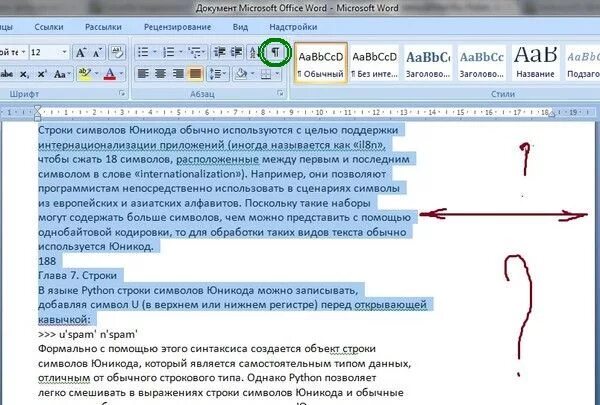Align text to the right
This screenshot has width=600, height=405.
178,73
